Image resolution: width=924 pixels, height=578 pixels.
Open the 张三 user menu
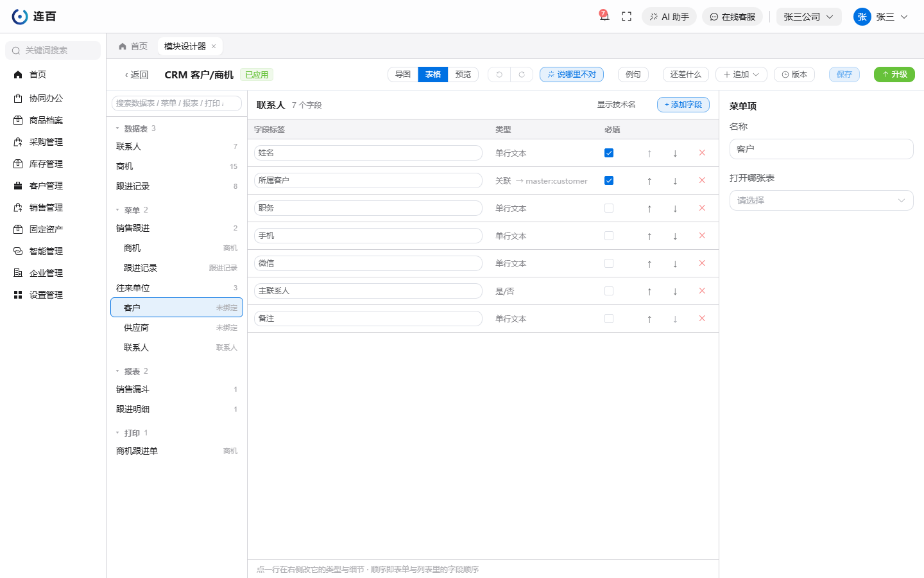point(881,17)
